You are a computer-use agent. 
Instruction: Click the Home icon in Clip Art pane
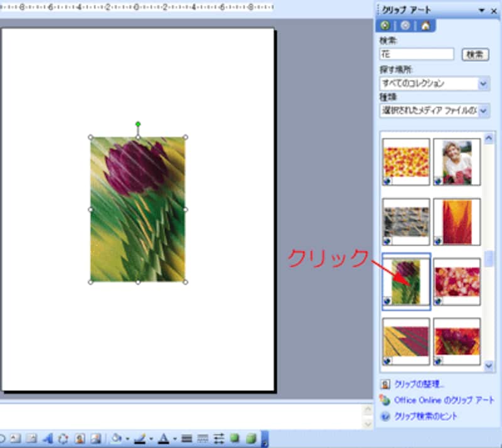[425, 26]
